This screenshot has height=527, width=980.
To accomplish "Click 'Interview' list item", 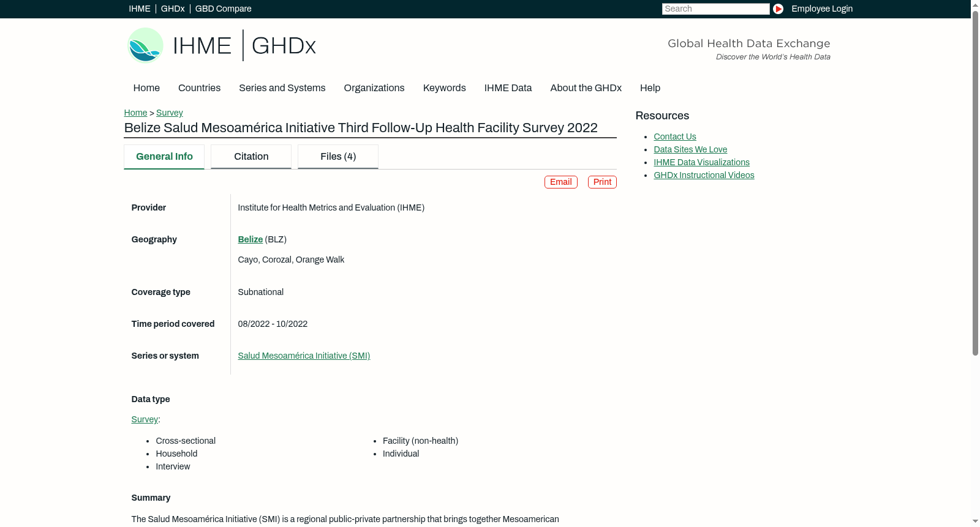I will tap(173, 466).
